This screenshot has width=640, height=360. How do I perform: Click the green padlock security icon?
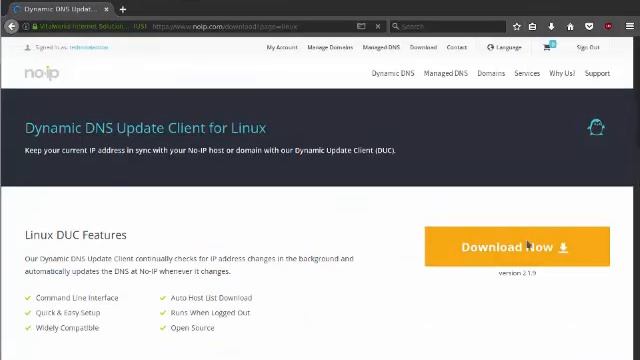(x=35, y=27)
